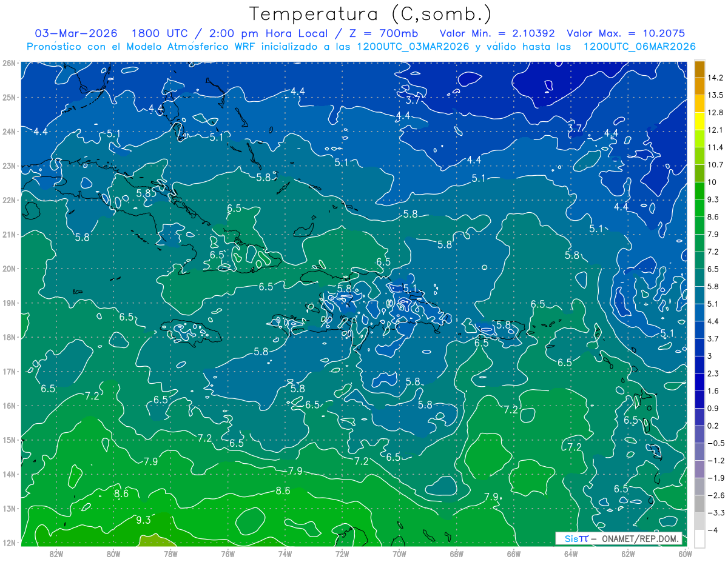Screen dimensions: 728x562
Task: Click the '12N' latitude axis label
Action: click(8, 542)
